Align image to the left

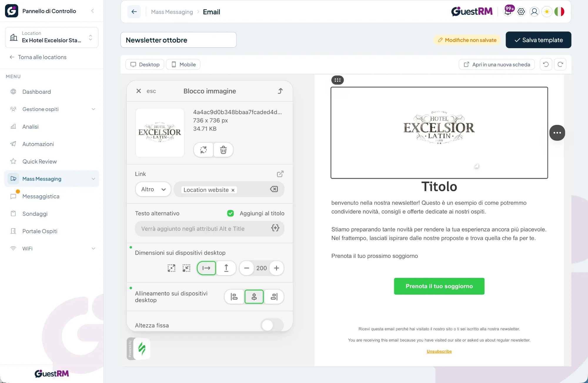pyautogui.click(x=234, y=297)
